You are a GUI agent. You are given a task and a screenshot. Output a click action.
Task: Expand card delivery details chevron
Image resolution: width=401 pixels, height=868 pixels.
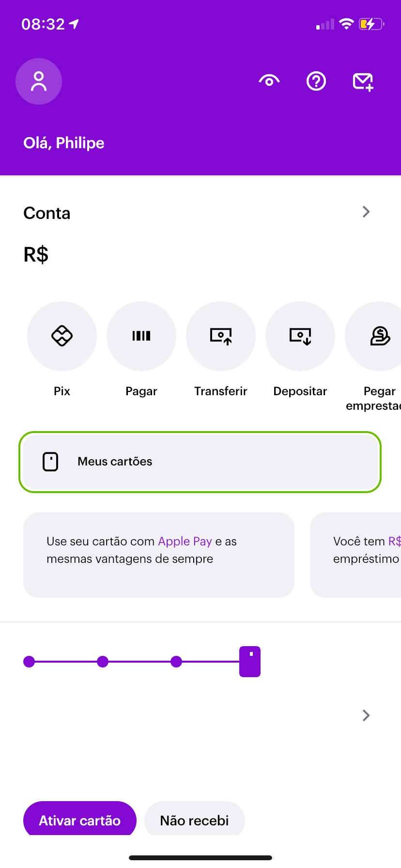point(366,715)
